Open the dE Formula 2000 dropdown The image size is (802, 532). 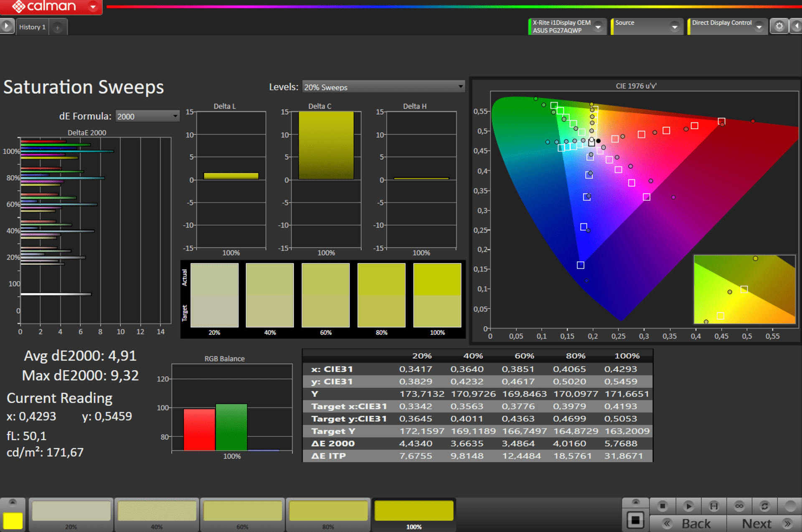click(x=147, y=116)
